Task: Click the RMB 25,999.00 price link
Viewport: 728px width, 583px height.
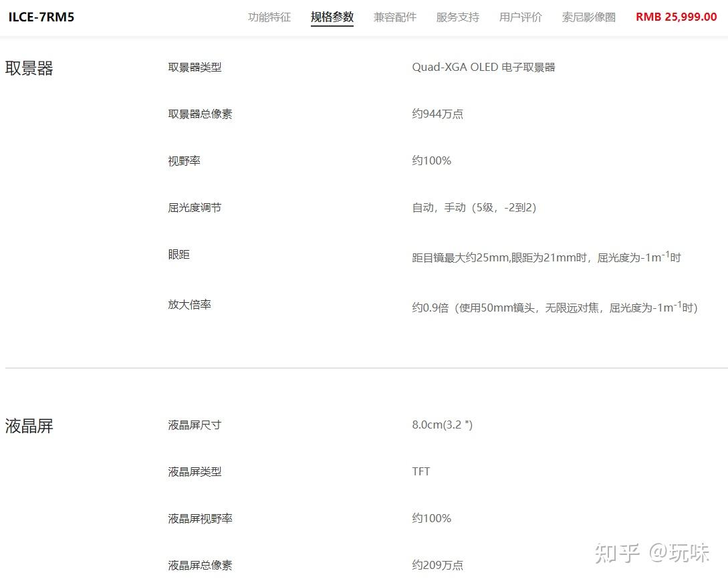Action: point(676,17)
